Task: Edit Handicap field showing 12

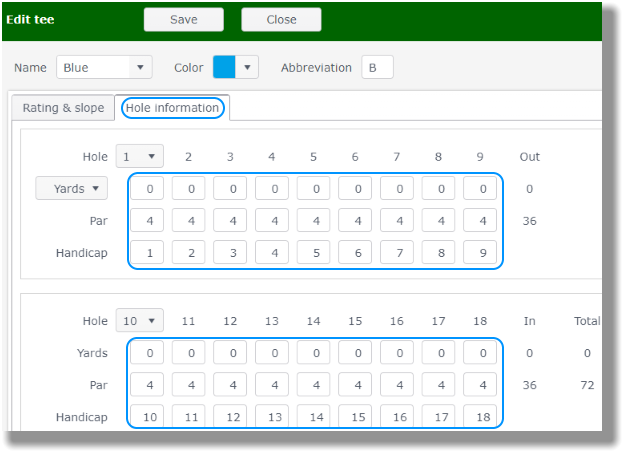Action: click(x=230, y=416)
